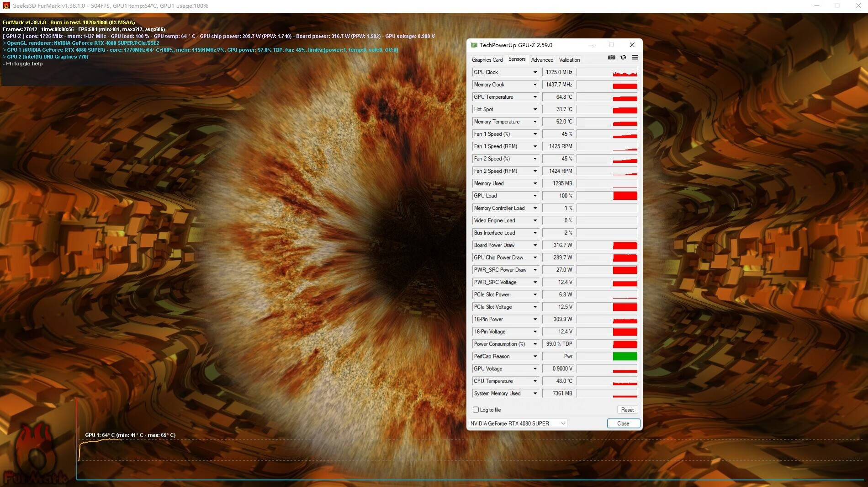Image resolution: width=868 pixels, height=487 pixels.
Task: Click the Hot Spot 78.7 °C value
Action: (558, 109)
